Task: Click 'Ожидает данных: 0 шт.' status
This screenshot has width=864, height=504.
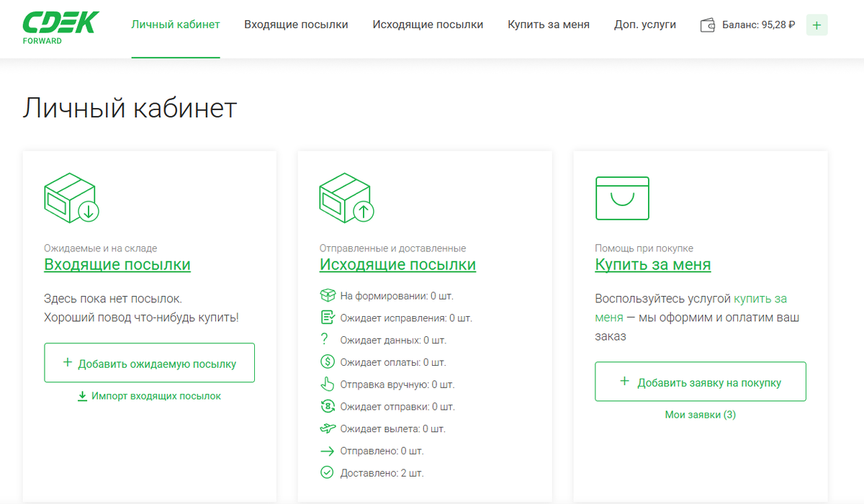Action: click(x=393, y=340)
